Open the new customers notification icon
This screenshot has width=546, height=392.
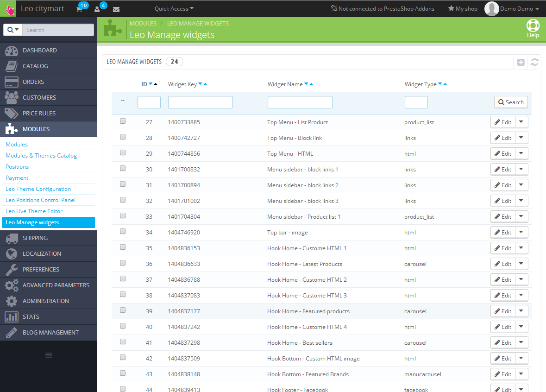tap(97, 9)
